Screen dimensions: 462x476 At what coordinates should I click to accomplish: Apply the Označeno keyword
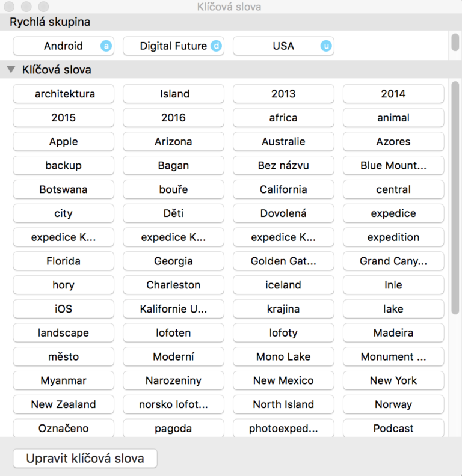point(64,429)
